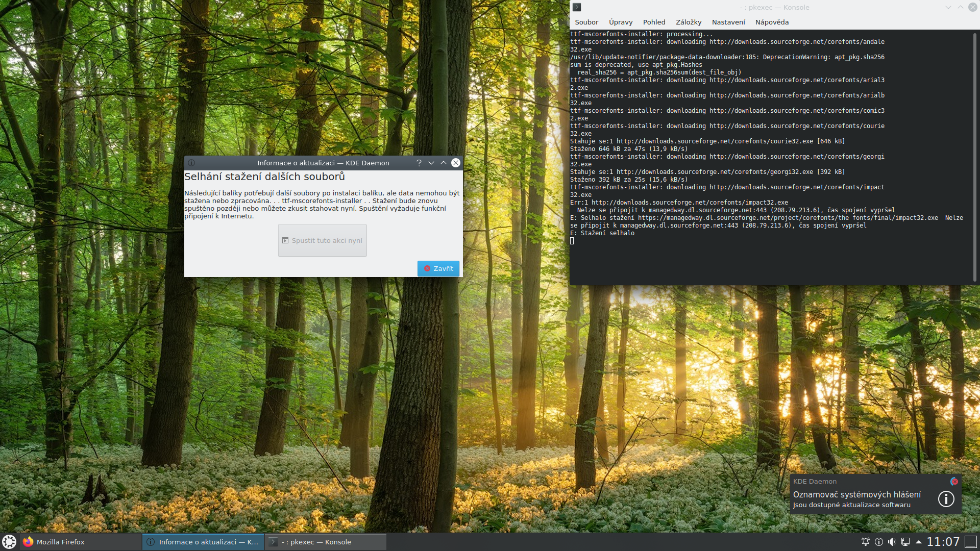The image size is (980, 551).
Task: Open the Záložky menu in Konsole
Action: tap(689, 22)
